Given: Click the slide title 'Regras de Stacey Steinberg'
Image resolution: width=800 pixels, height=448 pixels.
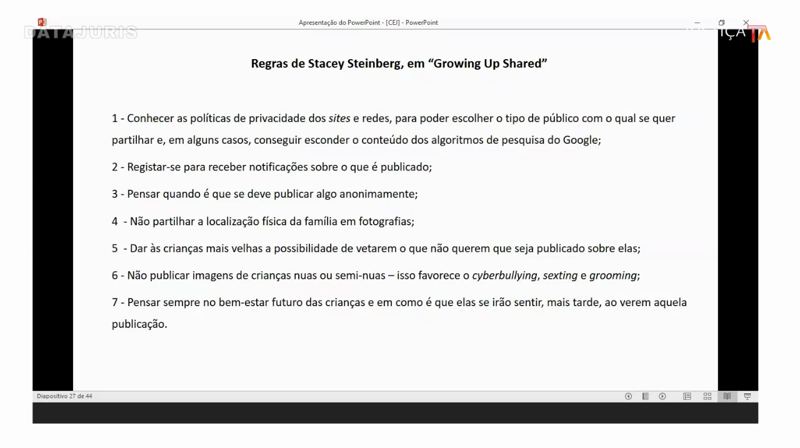Looking at the screenshot, I should pos(398,64).
